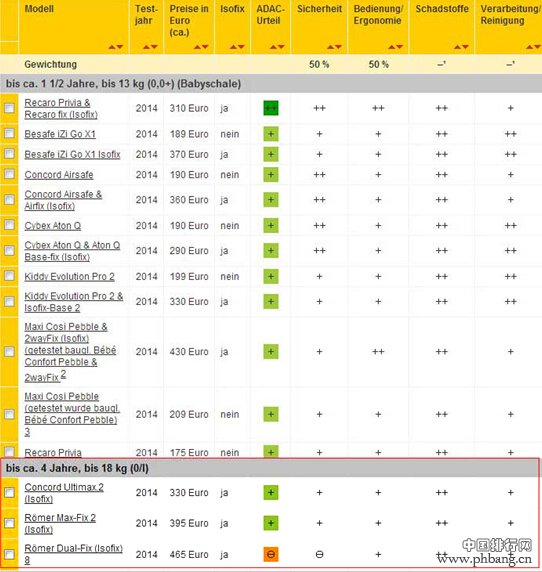The width and height of the screenshot is (542, 572).
Task: Open Besafe iZi Go X1 Isofix link
Action: click(x=72, y=154)
